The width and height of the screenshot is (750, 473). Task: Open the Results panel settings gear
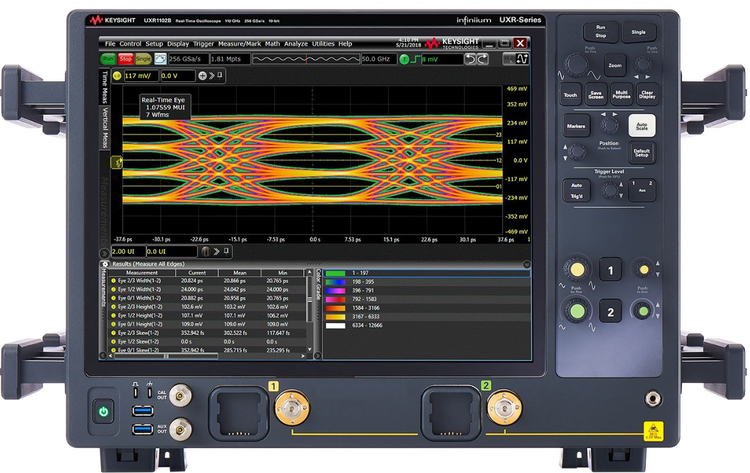click(103, 263)
